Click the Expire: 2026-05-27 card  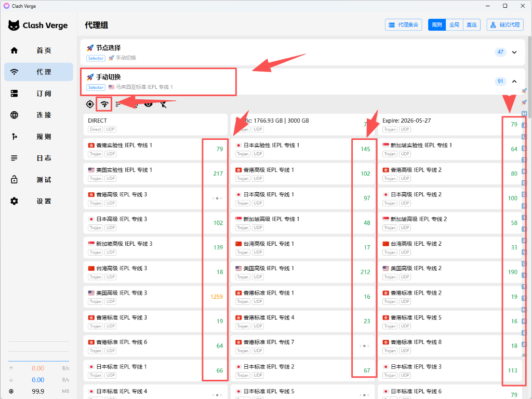pos(449,125)
